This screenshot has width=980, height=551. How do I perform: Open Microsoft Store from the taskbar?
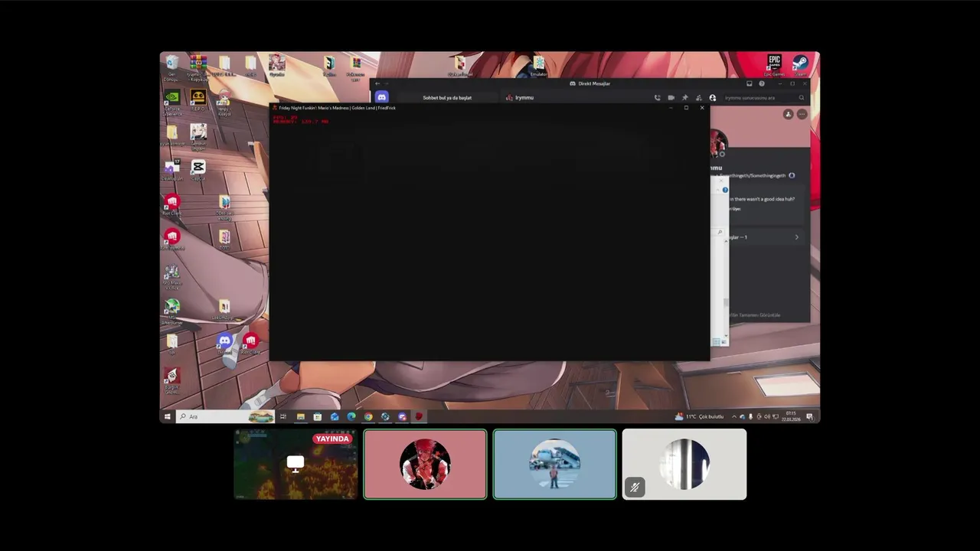pos(317,416)
